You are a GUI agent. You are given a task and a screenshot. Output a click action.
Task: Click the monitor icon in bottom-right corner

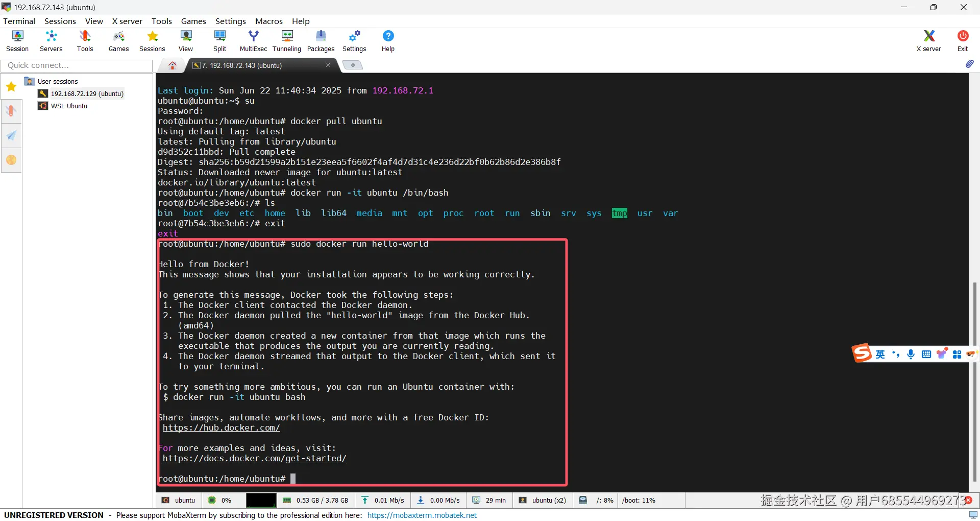(x=973, y=514)
